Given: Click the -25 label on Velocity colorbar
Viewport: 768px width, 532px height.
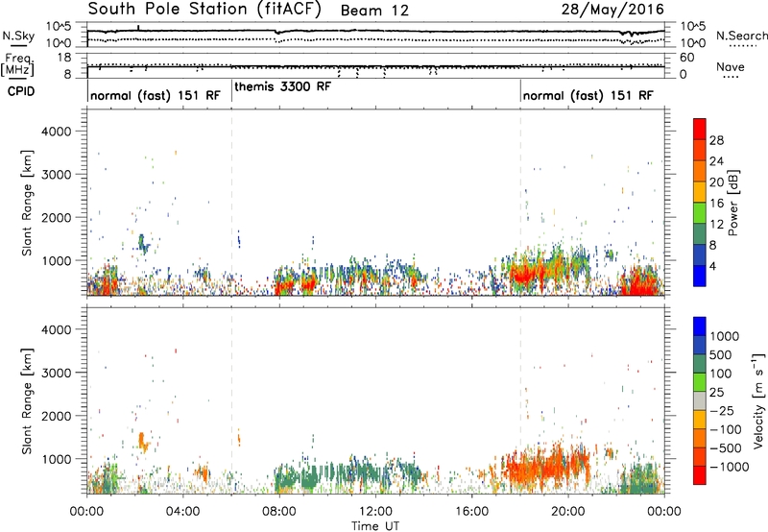Looking at the screenshot, I should [x=724, y=410].
